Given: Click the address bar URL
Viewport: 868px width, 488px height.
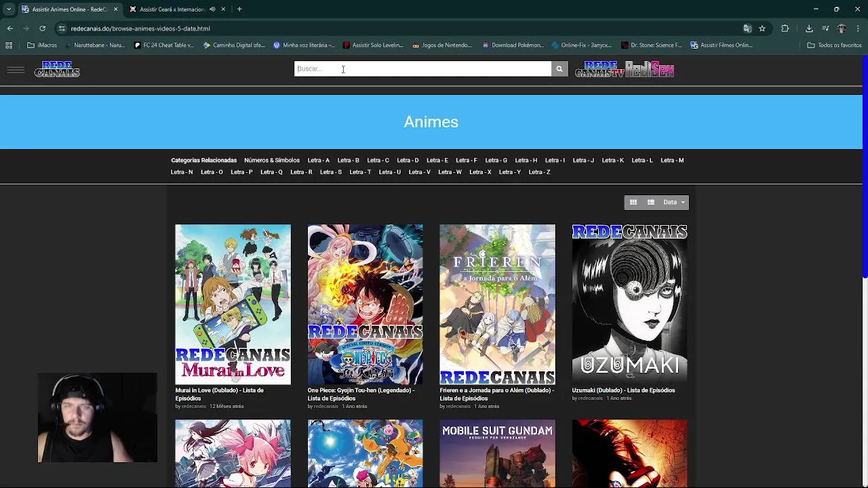Looking at the screenshot, I should coord(140,28).
